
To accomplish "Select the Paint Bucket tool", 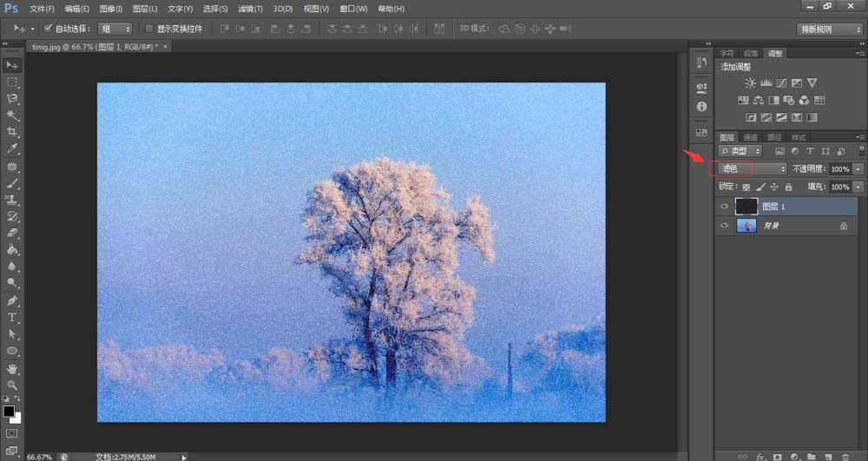I will click(11, 249).
